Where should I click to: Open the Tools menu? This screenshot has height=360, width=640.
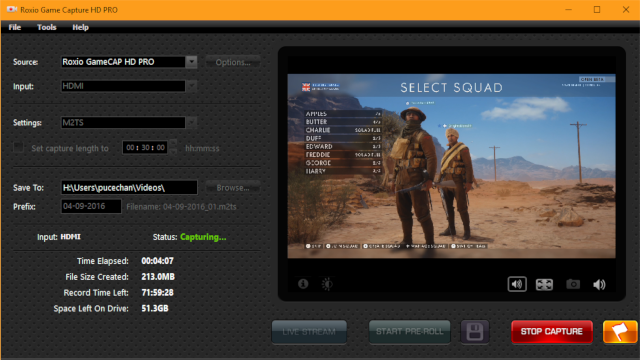(47, 27)
